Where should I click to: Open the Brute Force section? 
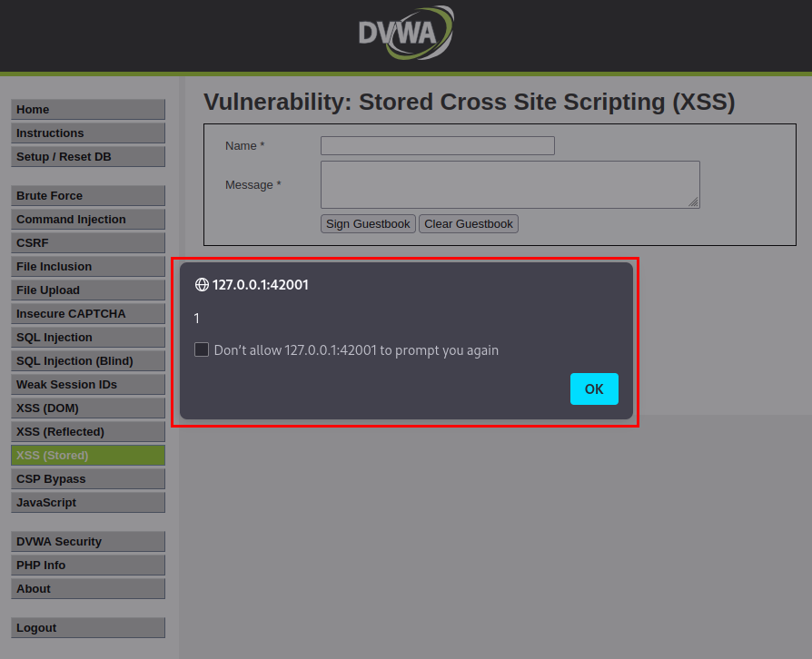(88, 196)
